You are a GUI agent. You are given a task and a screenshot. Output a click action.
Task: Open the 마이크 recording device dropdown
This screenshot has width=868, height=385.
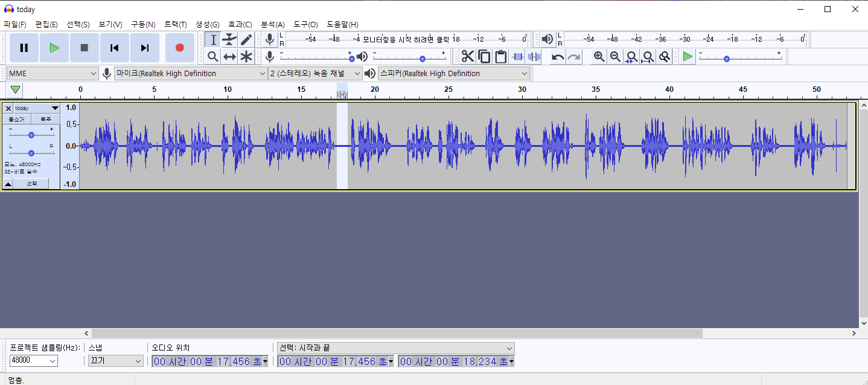click(x=191, y=73)
